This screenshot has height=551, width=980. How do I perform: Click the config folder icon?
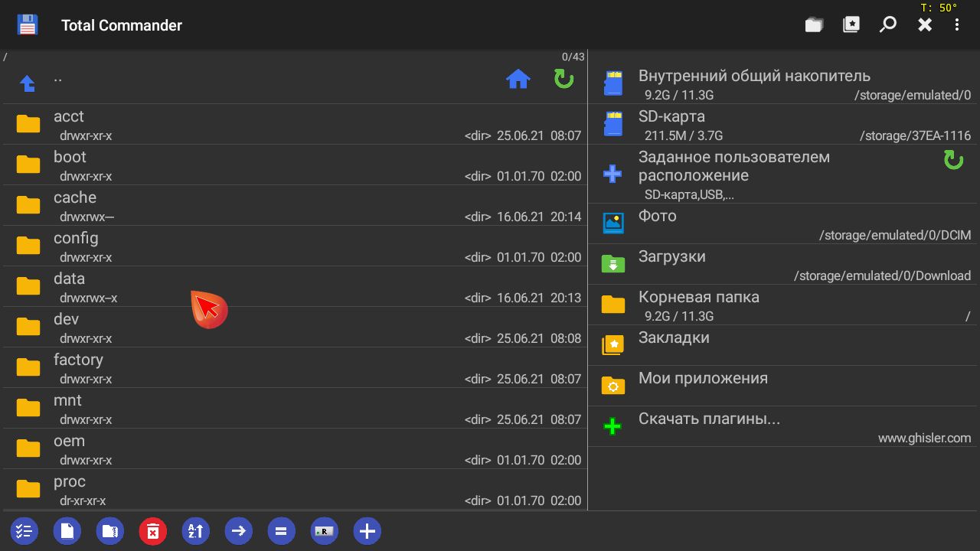[x=28, y=246]
